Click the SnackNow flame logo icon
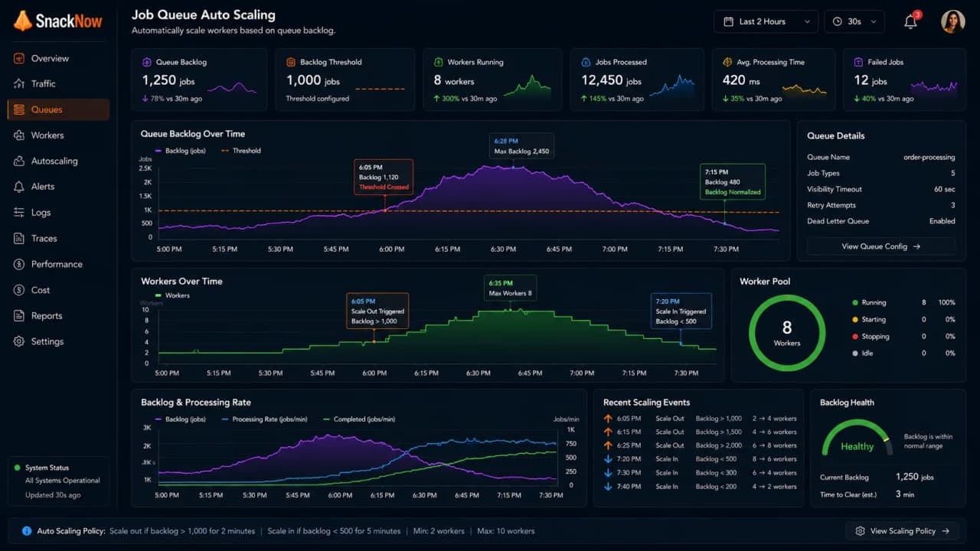 click(22, 21)
